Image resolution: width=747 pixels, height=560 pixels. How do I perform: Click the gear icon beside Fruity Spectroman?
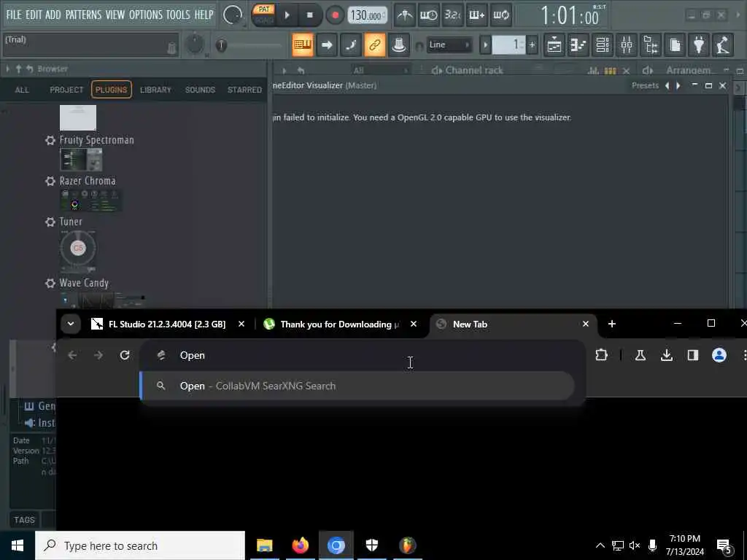(50, 140)
